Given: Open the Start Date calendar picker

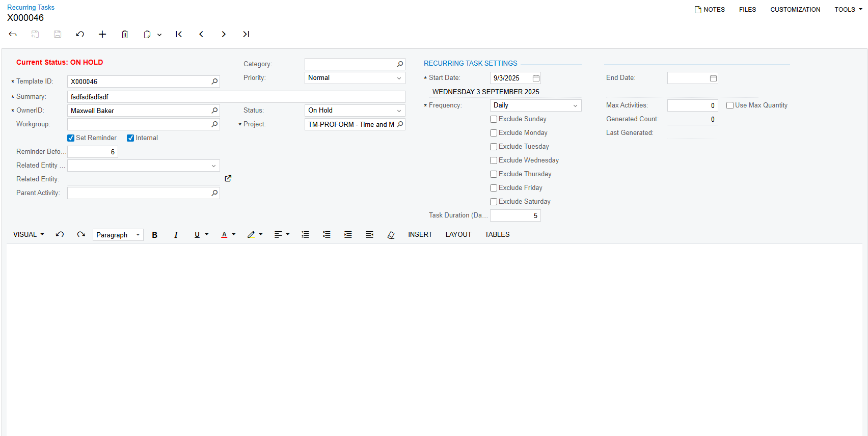Looking at the screenshot, I should click(x=536, y=78).
